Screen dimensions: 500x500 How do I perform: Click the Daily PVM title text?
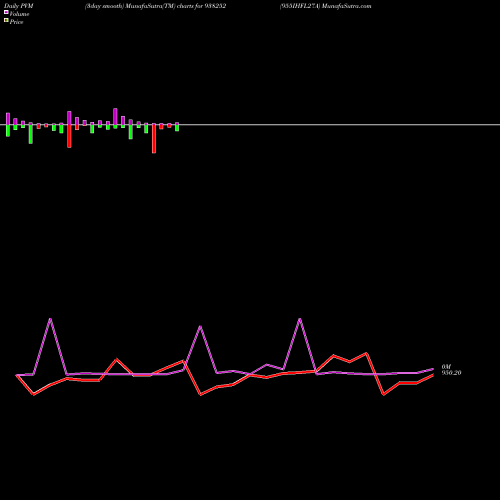(x=19, y=6)
